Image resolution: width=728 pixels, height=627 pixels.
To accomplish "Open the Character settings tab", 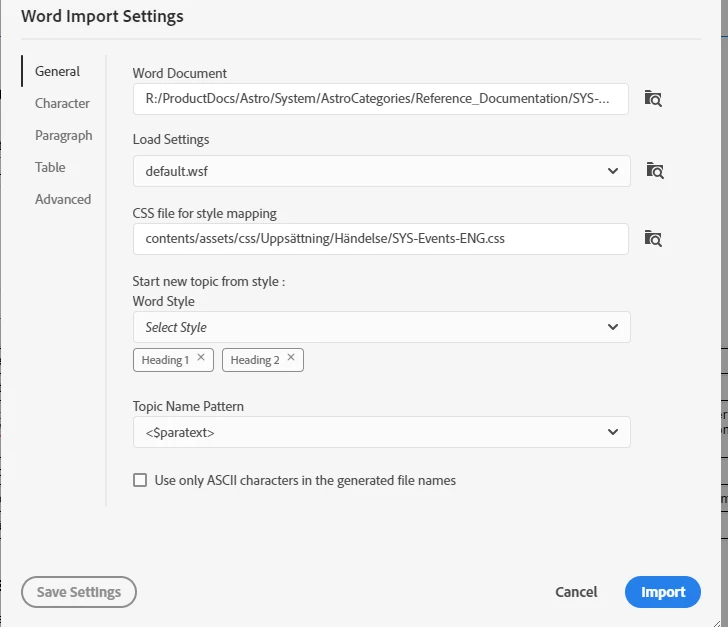I will coord(62,103).
